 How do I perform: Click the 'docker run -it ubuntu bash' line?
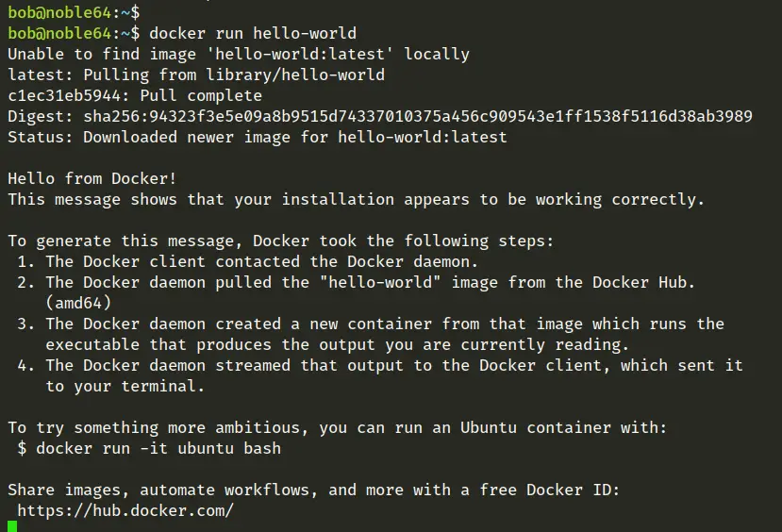pyautogui.click(x=149, y=448)
